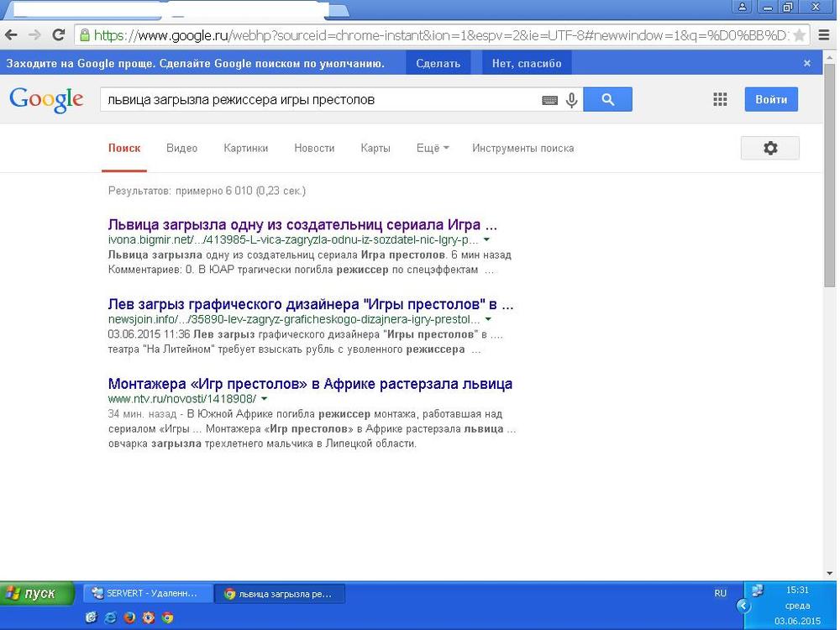Open the on-screen keyboard icon
The height and width of the screenshot is (630, 840).
(549, 100)
